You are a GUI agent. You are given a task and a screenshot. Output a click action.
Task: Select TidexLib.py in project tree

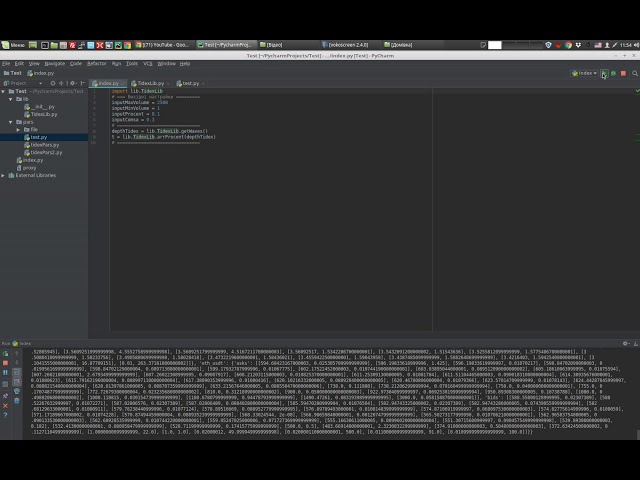point(41,115)
